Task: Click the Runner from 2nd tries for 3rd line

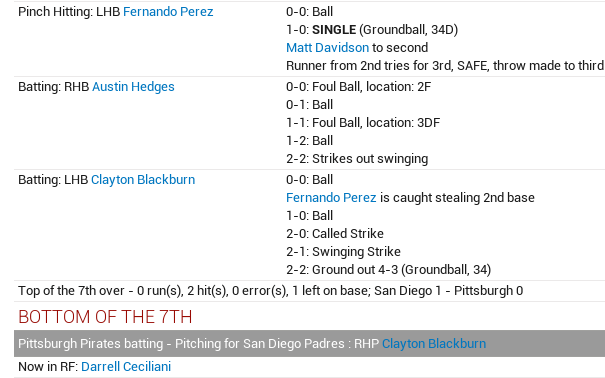Action: [445, 66]
